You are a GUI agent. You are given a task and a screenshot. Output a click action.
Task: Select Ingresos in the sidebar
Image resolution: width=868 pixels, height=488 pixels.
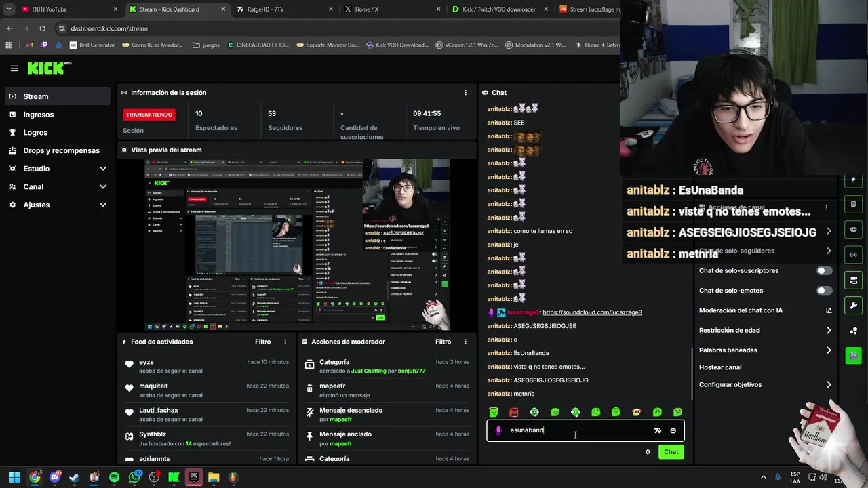coord(58,115)
